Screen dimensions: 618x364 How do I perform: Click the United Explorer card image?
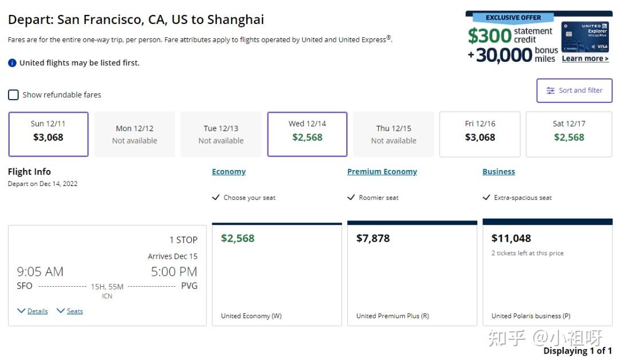(x=585, y=37)
